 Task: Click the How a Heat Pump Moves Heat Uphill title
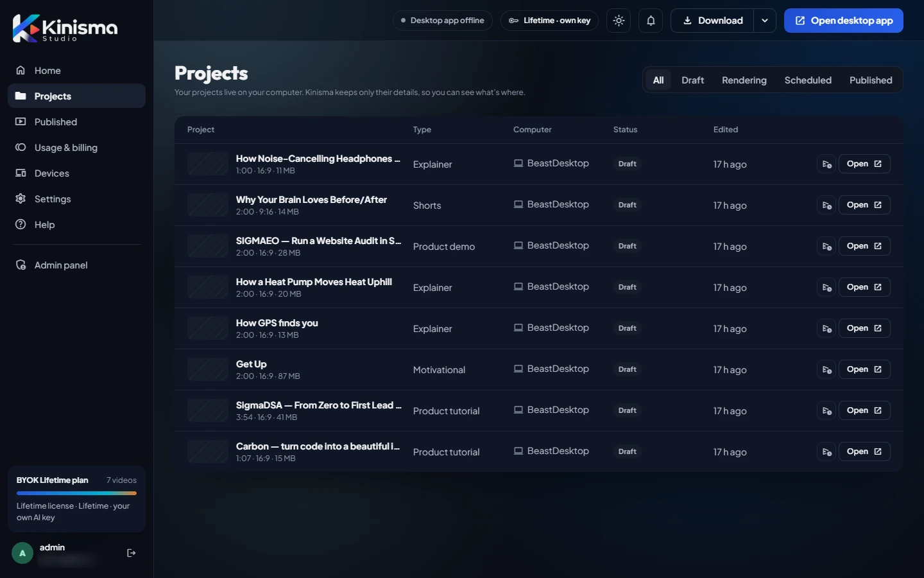click(x=314, y=282)
